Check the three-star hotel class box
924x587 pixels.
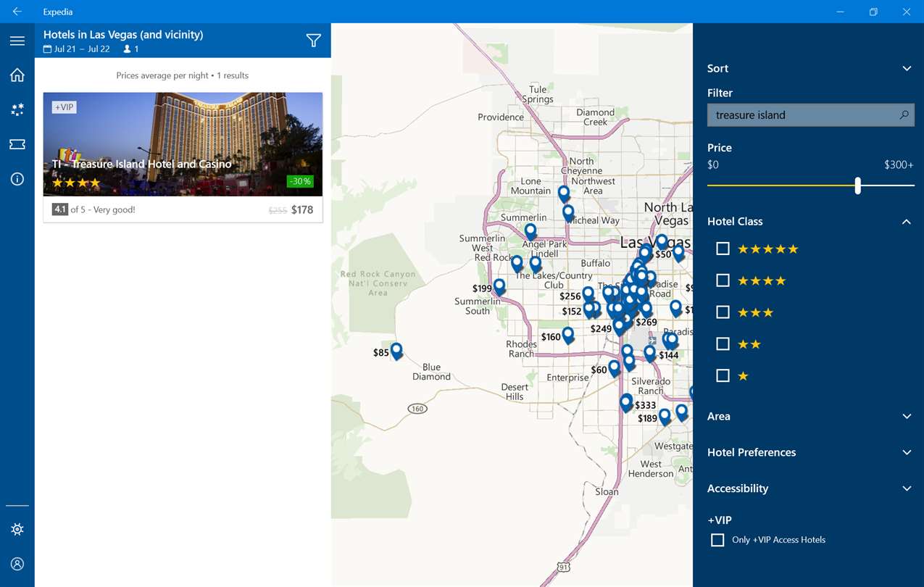(x=723, y=312)
